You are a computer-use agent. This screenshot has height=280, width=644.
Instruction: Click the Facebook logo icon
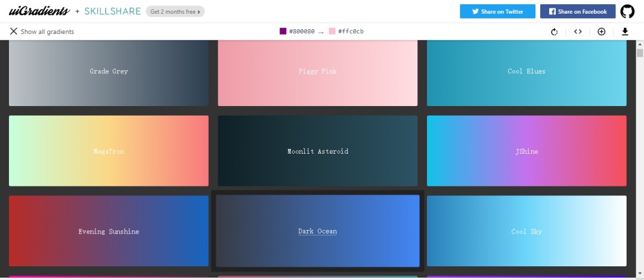tap(552, 11)
